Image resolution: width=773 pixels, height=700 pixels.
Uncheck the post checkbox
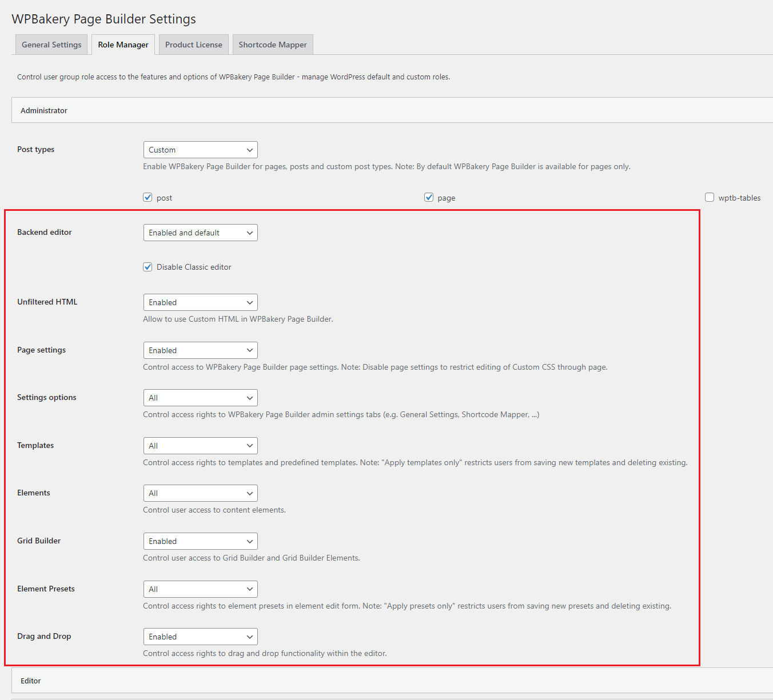(148, 197)
